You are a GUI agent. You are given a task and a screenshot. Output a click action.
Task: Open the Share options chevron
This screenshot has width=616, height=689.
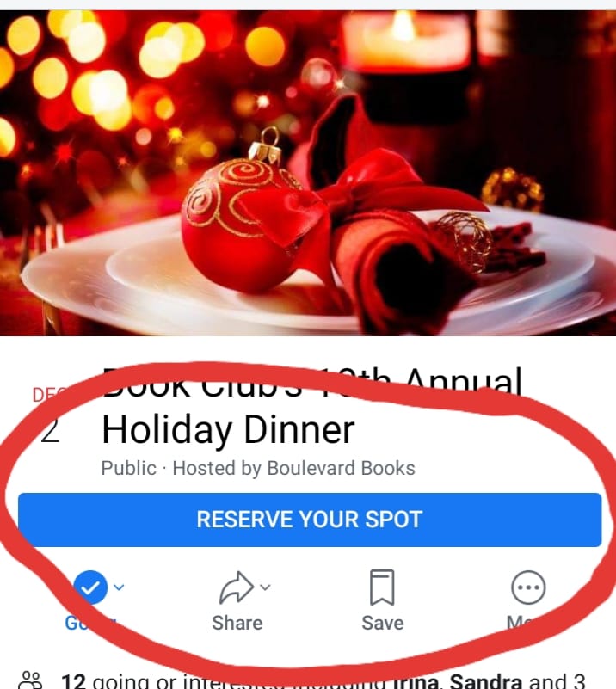click(x=265, y=587)
